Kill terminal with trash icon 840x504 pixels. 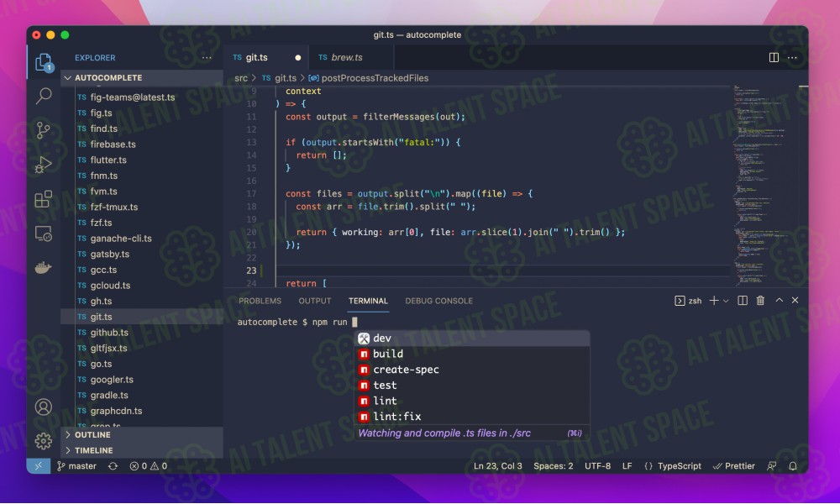pos(760,301)
